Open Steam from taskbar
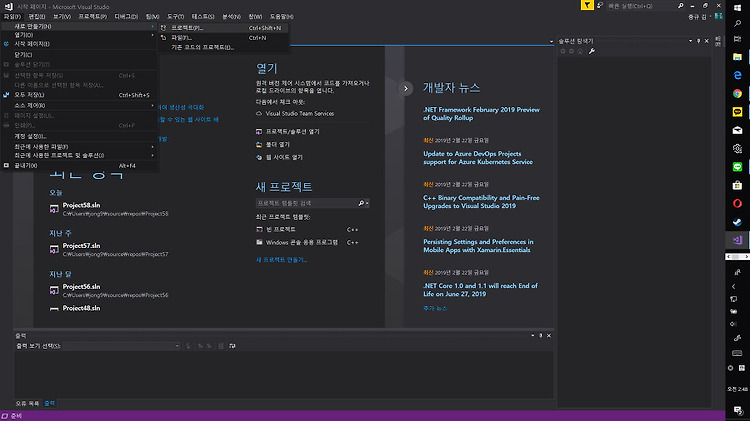The image size is (750, 421). coord(737,222)
